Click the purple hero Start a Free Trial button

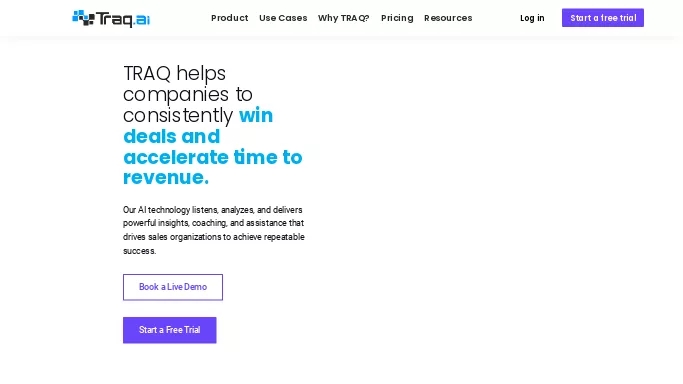coord(169,330)
